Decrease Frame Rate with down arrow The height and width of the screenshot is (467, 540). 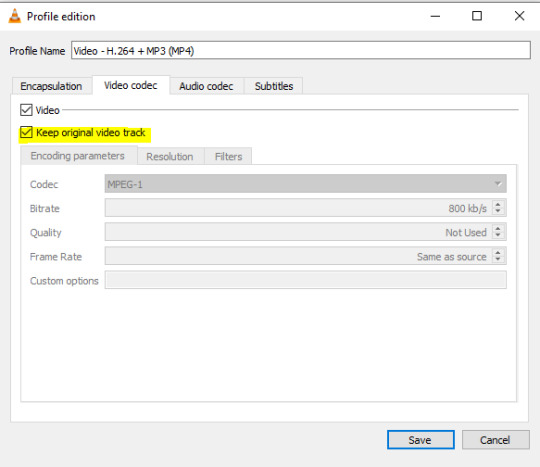click(x=498, y=259)
